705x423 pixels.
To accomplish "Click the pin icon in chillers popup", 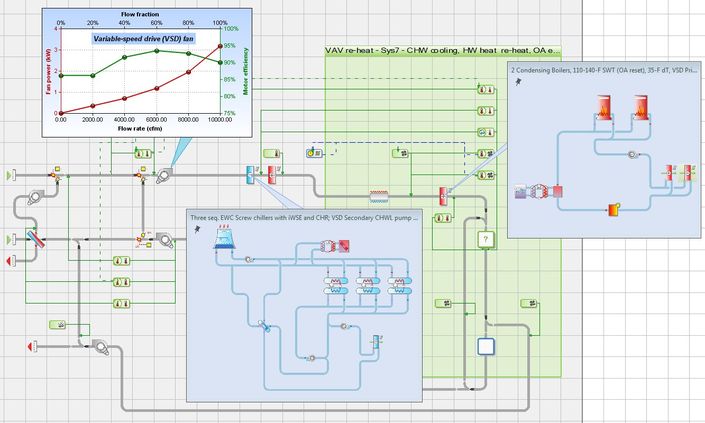I will point(197,229).
